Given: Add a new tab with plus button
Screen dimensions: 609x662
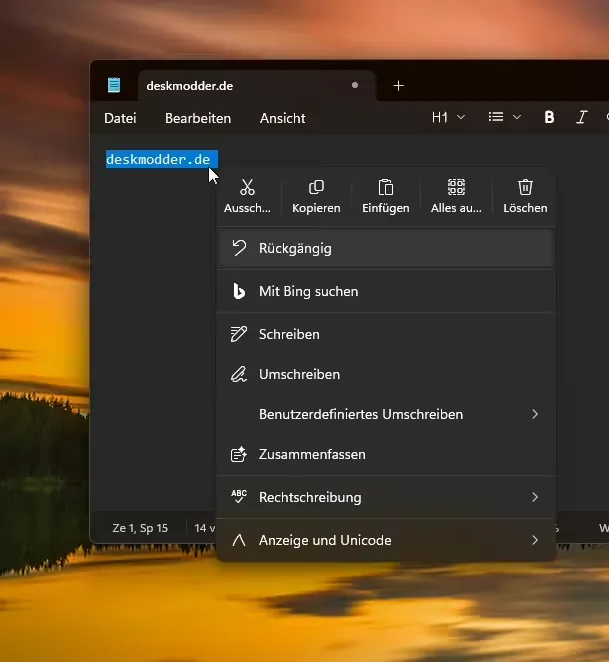Looking at the screenshot, I should pyautogui.click(x=398, y=86).
